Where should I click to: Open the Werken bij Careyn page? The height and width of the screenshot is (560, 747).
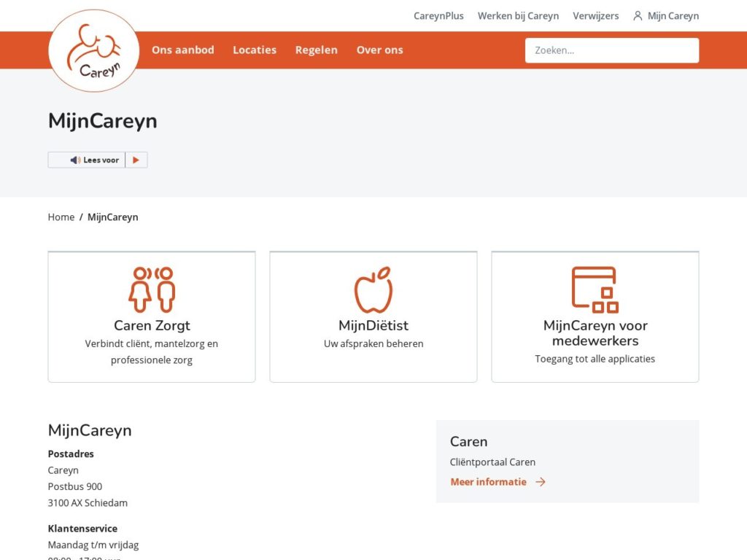pos(518,15)
